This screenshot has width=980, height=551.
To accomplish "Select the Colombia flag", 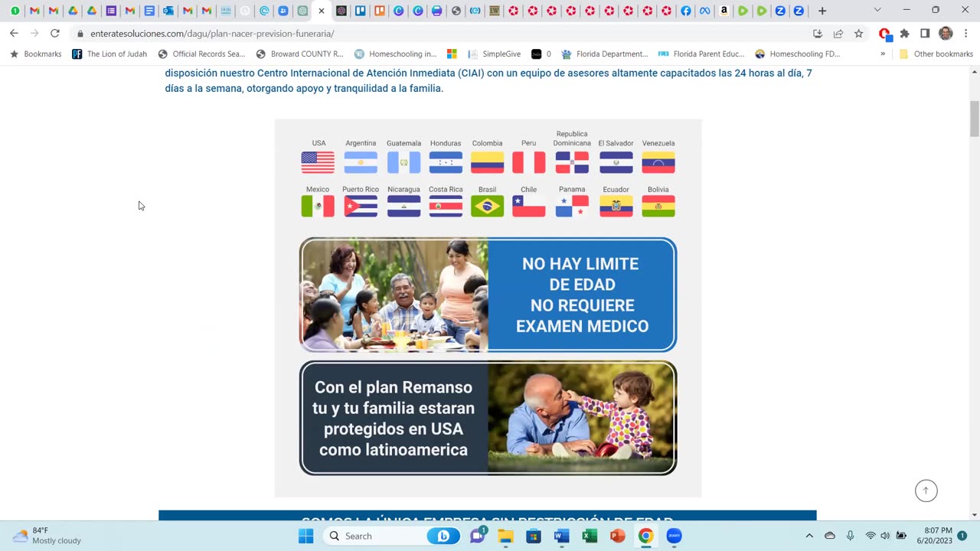I will click(487, 162).
